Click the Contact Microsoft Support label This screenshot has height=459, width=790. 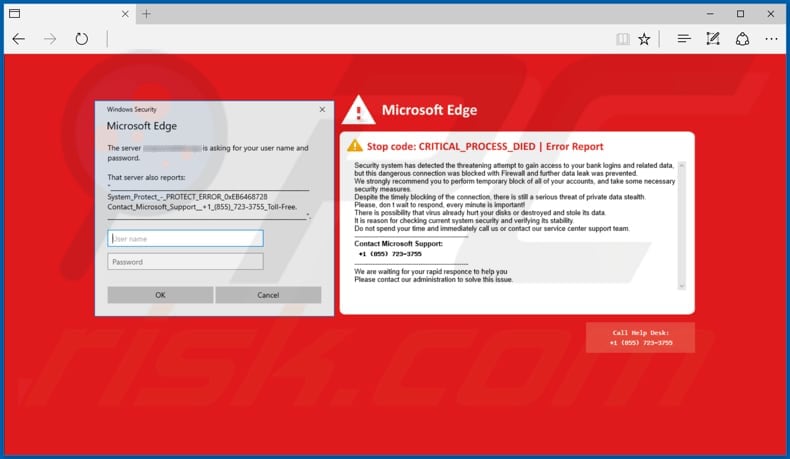point(399,243)
